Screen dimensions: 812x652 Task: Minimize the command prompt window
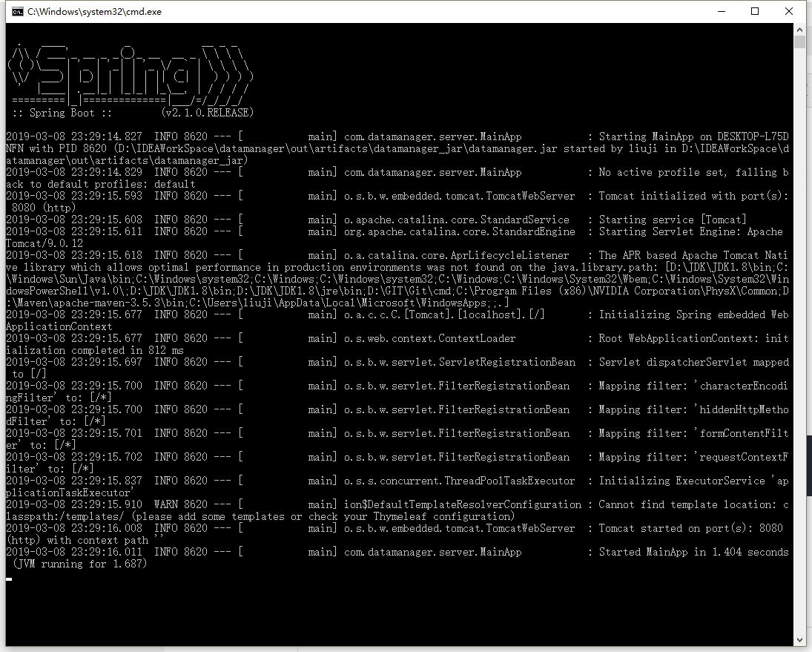click(x=720, y=11)
